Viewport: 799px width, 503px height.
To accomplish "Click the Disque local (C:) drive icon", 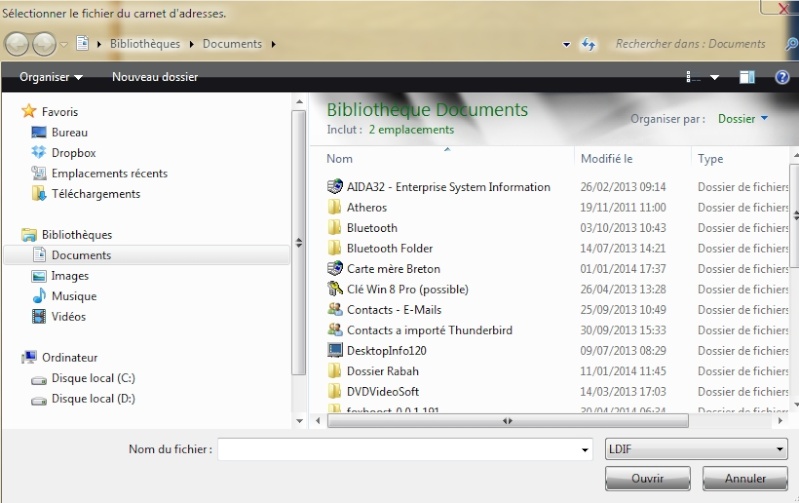I will click(39, 380).
